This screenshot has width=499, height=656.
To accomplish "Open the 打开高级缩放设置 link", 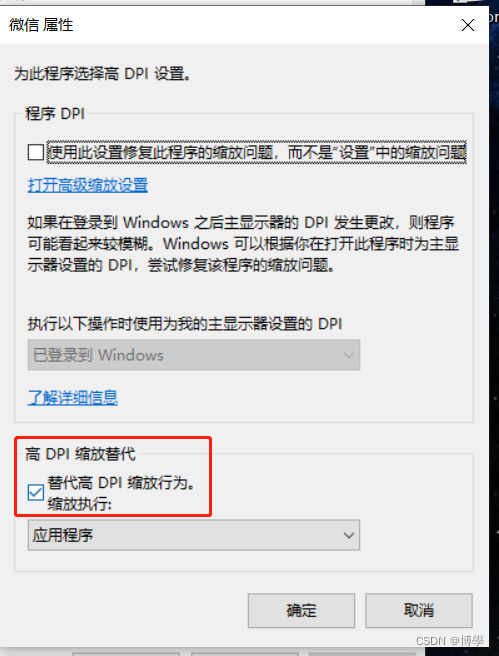I will pyautogui.click(x=88, y=185).
